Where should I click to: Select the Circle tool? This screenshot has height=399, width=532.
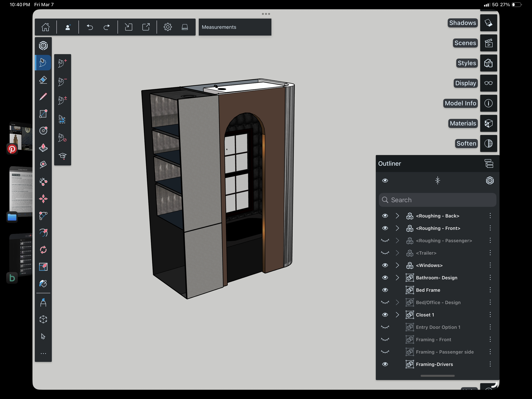(43, 131)
